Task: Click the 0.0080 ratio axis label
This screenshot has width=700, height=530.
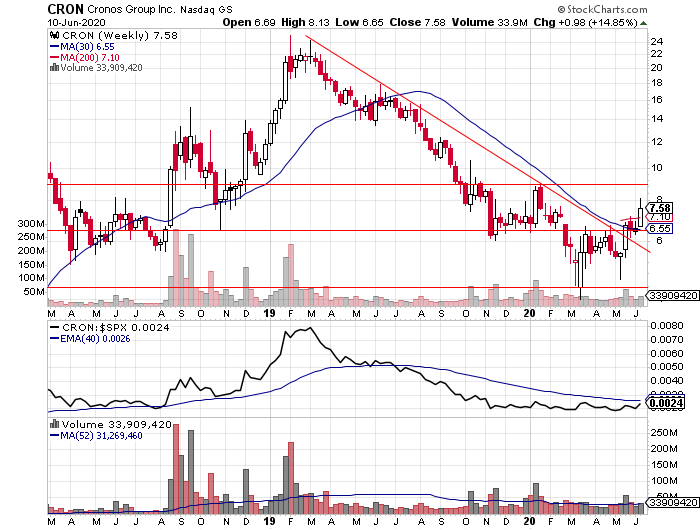Action: 667,326
